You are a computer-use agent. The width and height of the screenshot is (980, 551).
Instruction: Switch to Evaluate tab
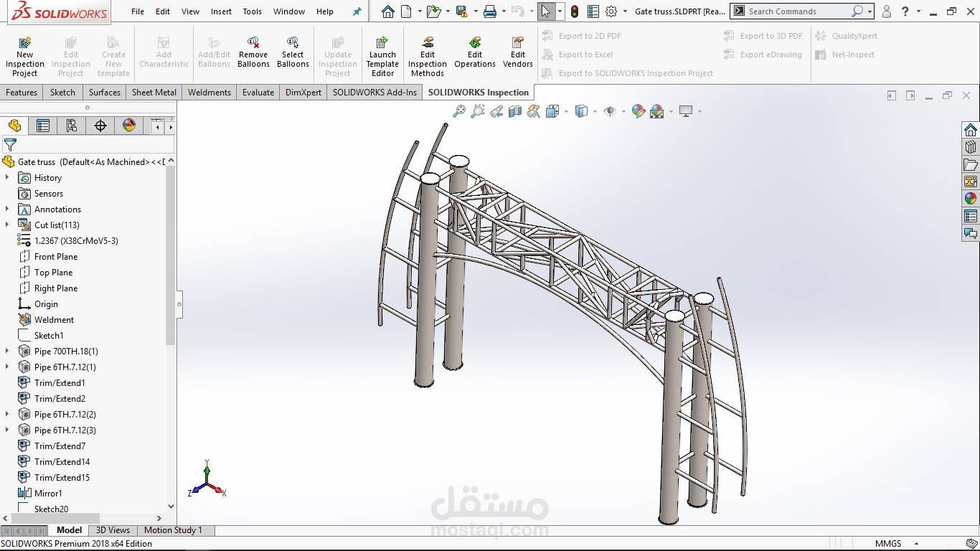click(x=258, y=93)
